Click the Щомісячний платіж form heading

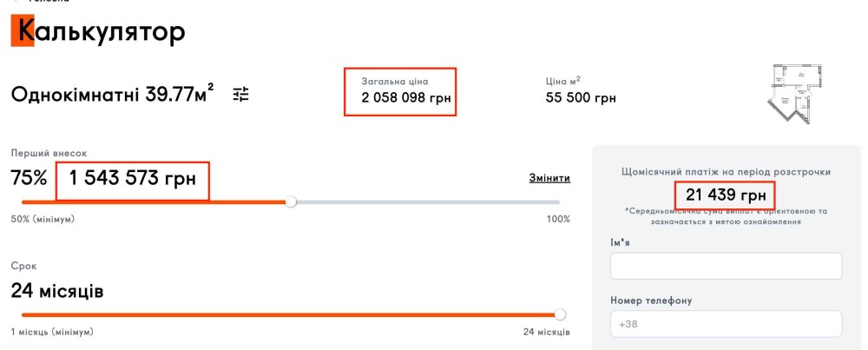tap(726, 172)
